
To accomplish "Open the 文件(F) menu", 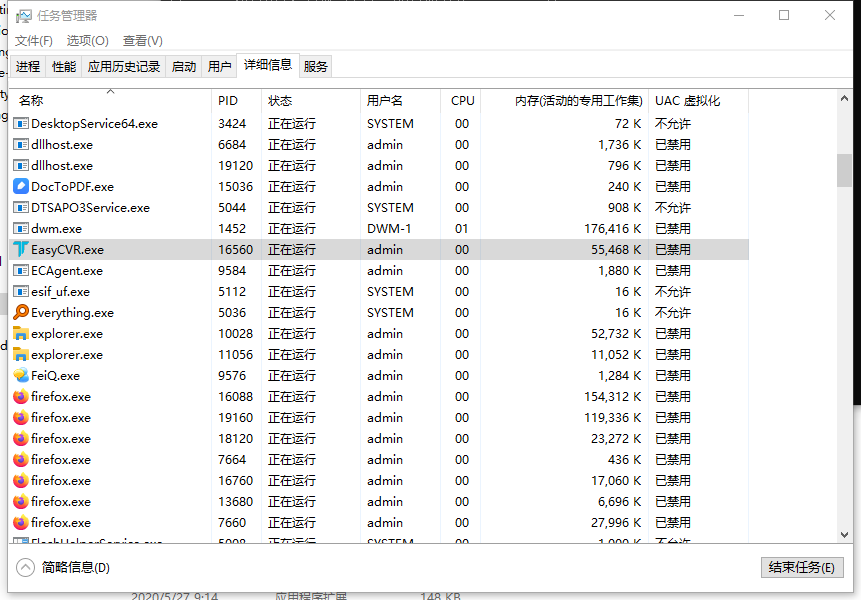I will coord(33,41).
